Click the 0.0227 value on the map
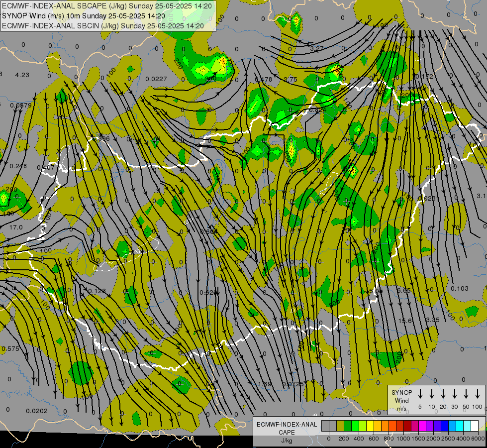This screenshot has height=448, width=487. (x=156, y=79)
